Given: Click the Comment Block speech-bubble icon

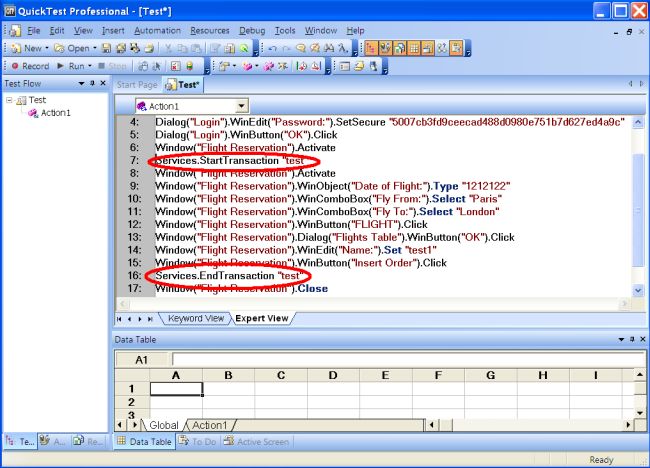Looking at the screenshot, I should [x=301, y=48].
